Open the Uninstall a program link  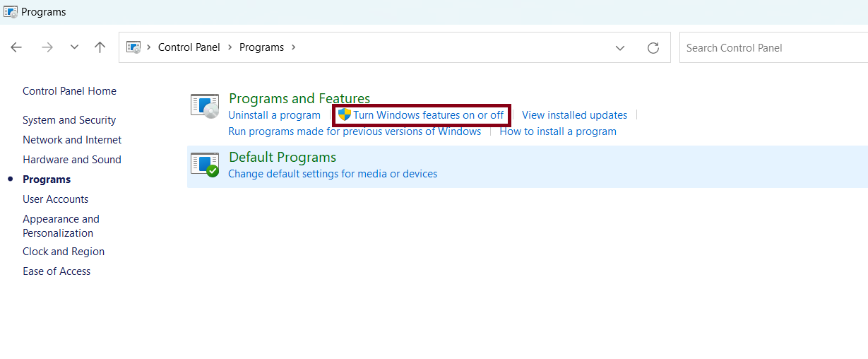[x=274, y=115]
